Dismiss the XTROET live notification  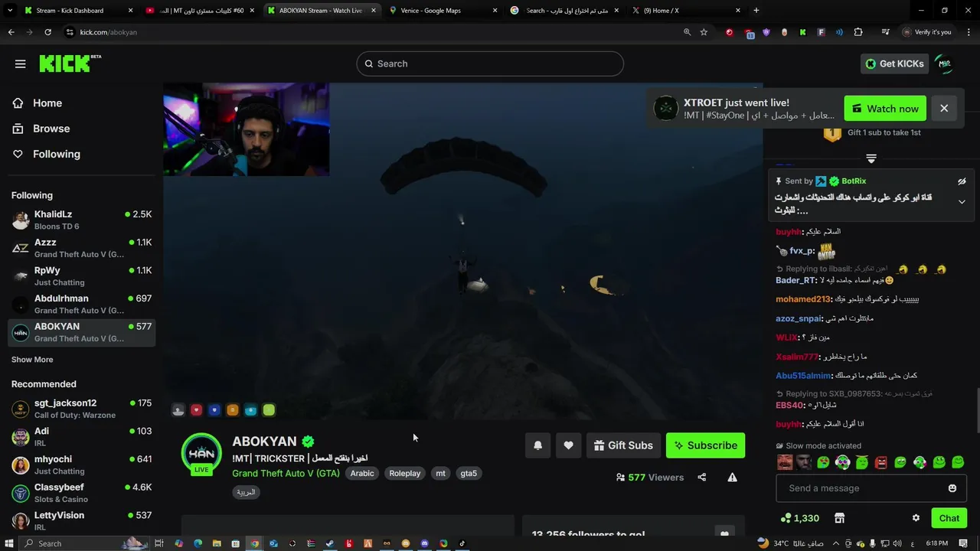944,109
